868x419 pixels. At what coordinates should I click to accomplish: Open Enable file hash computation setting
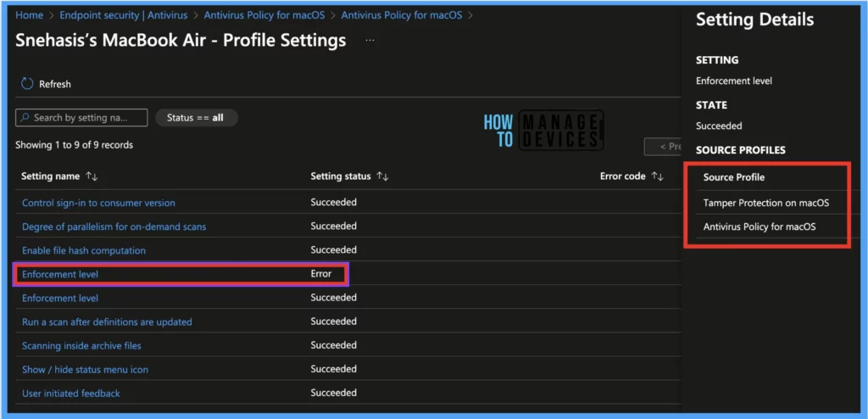[84, 250]
